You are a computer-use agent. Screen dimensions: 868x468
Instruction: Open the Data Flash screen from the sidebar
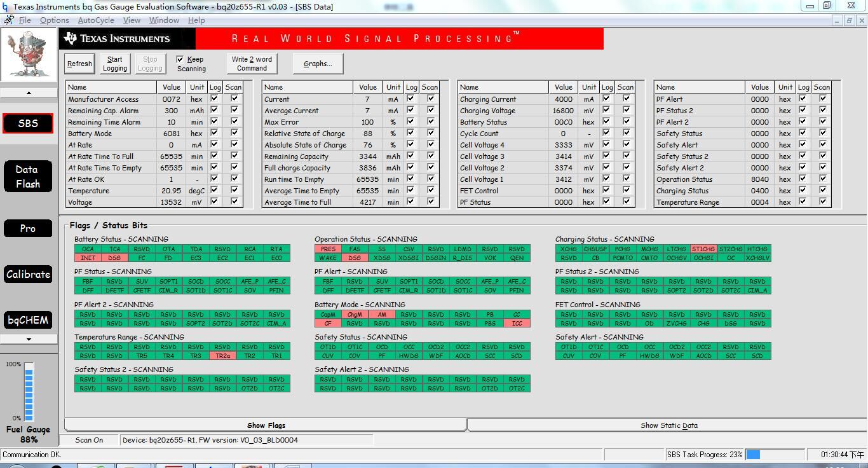coord(28,177)
